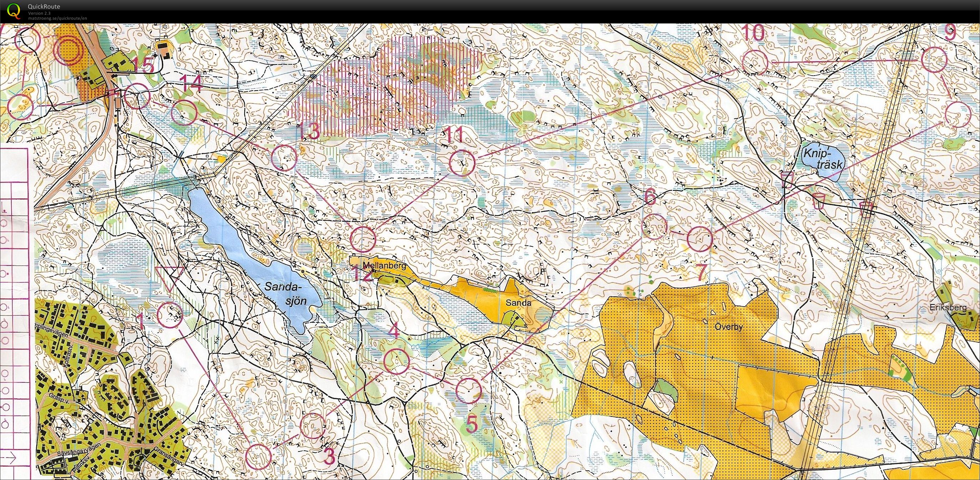Viewport: 980px width, 480px height.
Task: Click the control circle below number 11
Action: coord(462,163)
